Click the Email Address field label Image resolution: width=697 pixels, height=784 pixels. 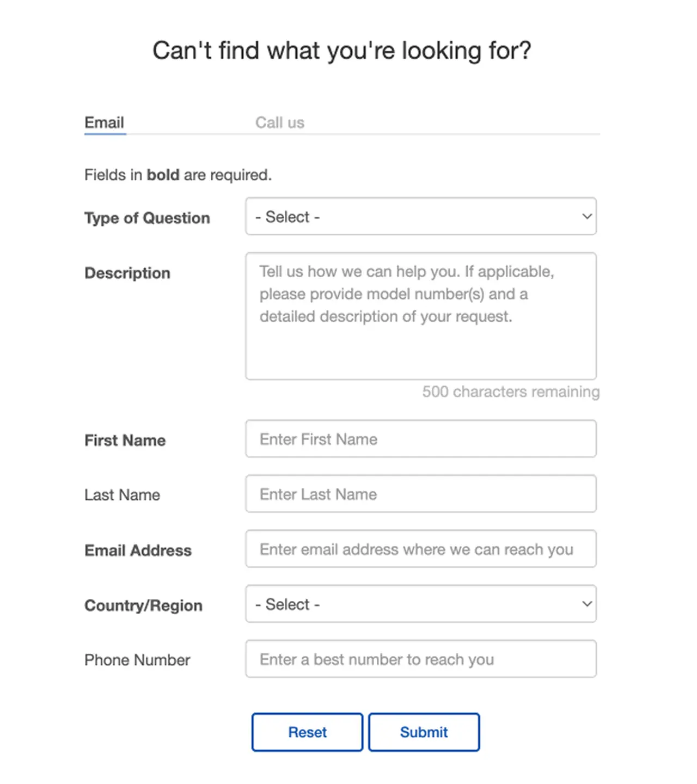137,550
